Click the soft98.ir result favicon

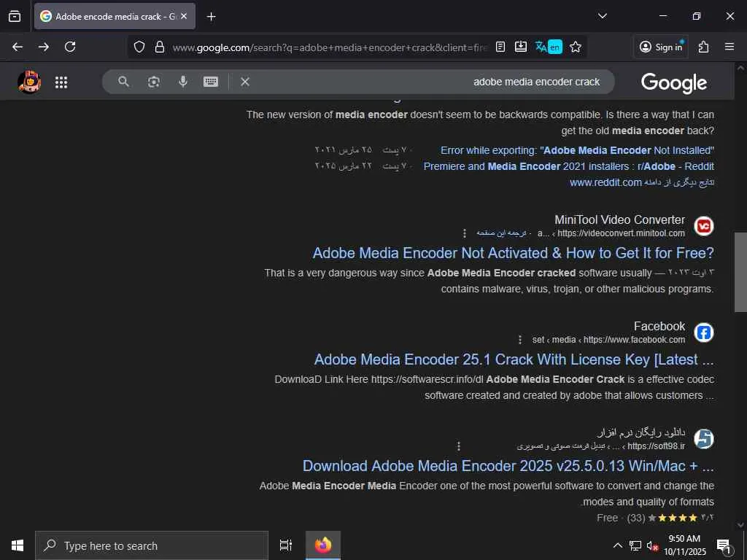tap(704, 439)
